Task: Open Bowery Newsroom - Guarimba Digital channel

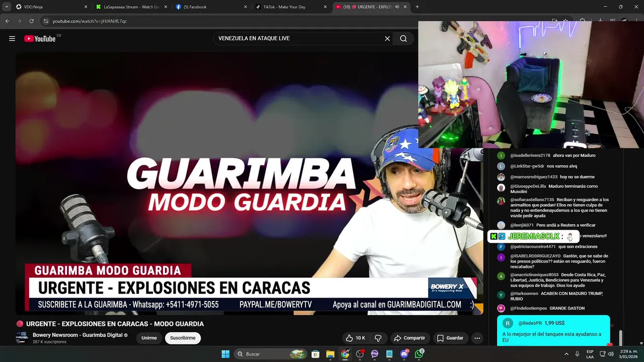Action: (x=77, y=335)
